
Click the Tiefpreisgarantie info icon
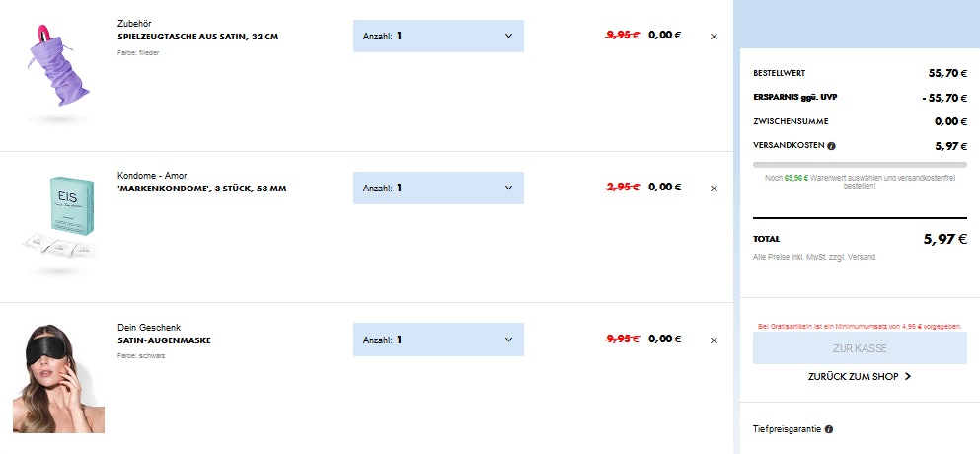tap(828, 429)
